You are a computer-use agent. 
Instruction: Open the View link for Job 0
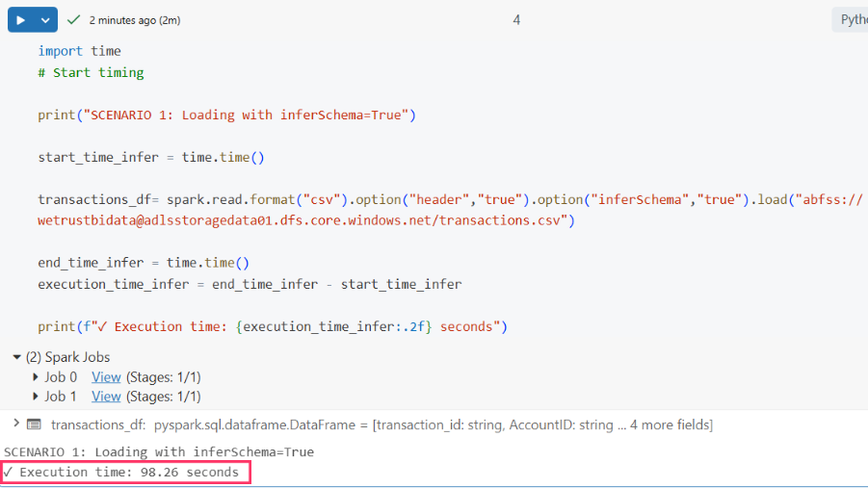point(106,377)
